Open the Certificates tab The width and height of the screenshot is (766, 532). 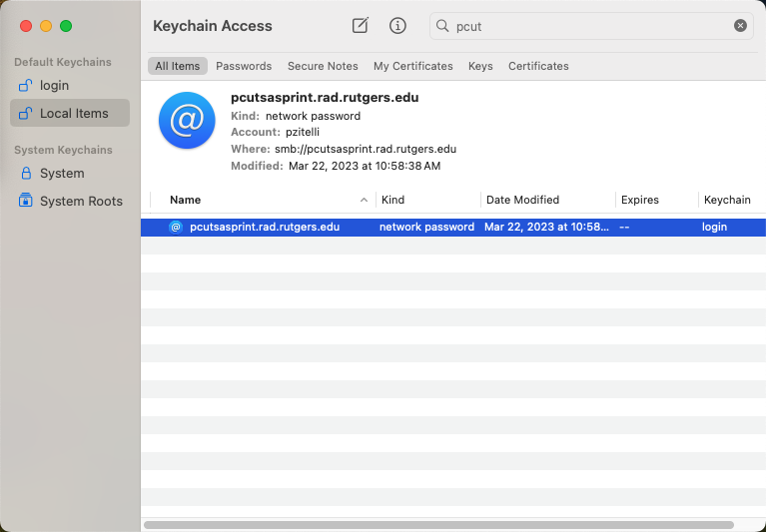538,66
